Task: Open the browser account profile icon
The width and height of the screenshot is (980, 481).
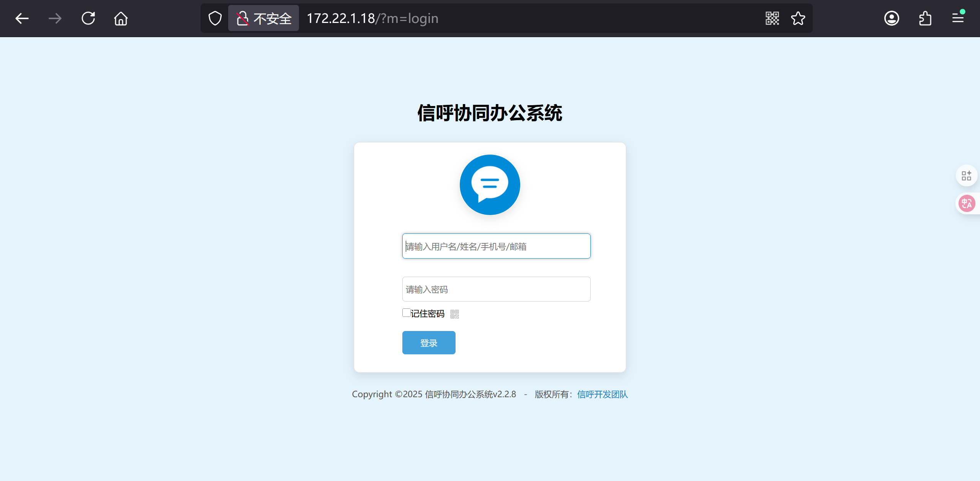Action: (x=892, y=18)
